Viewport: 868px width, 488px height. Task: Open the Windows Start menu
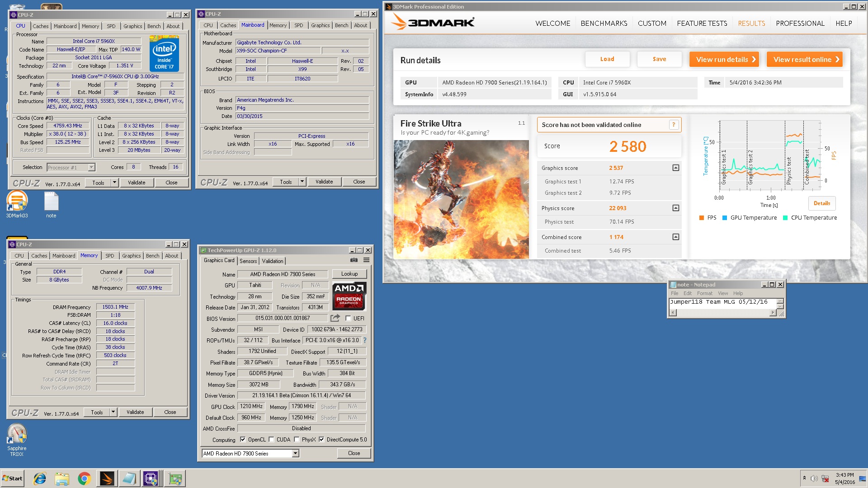[x=13, y=479]
